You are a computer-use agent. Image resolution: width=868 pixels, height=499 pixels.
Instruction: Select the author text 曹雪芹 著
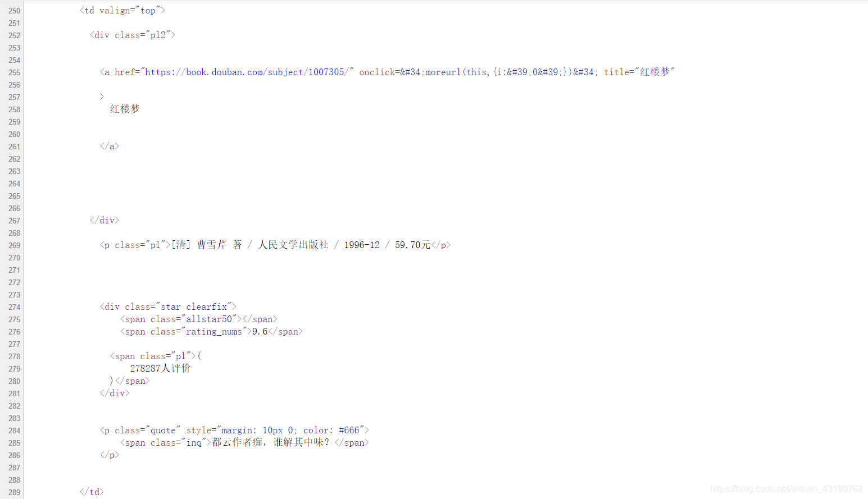coord(219,245)
